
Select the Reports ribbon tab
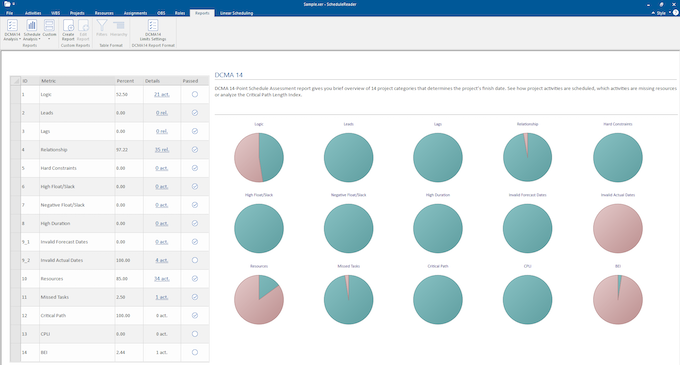tap(202, 13)
